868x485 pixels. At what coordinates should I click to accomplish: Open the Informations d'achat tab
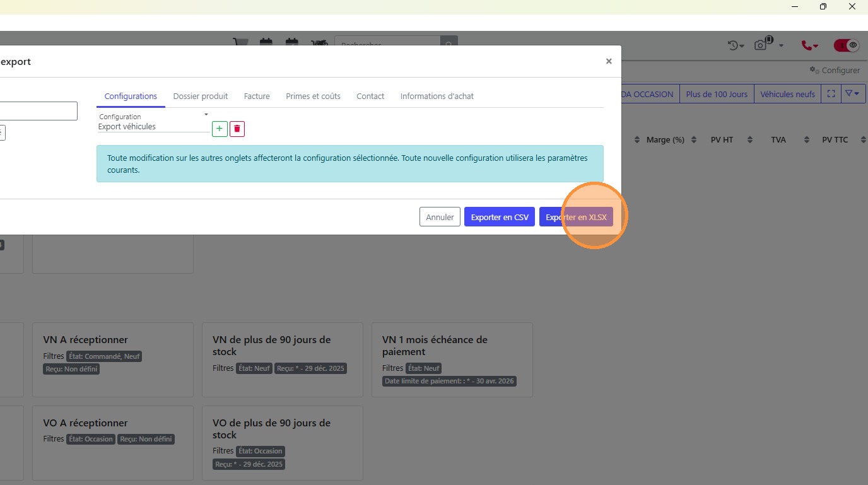pyautogui.click(x=437, y=96)
